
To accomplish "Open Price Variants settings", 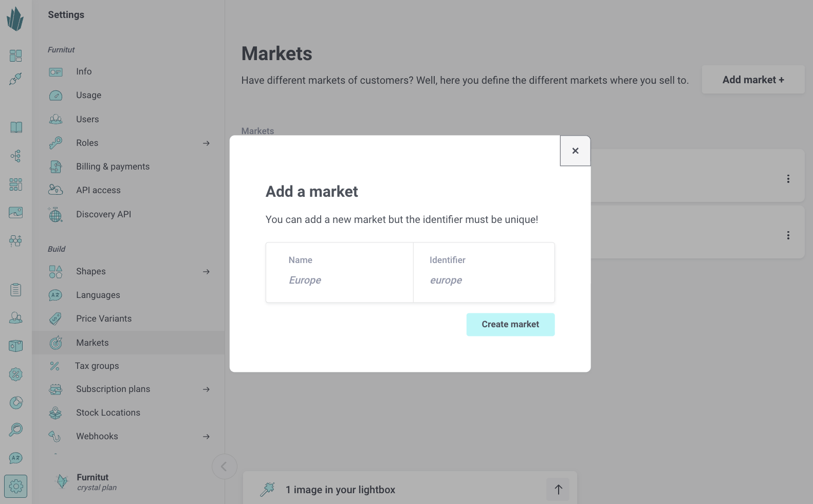I will (104, 319).
